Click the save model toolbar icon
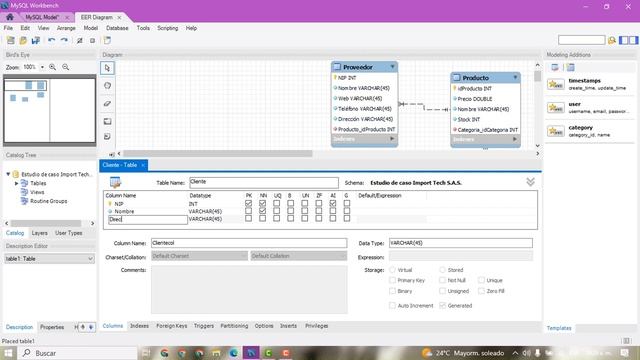This screenshot has width=640, height=360. 36,40
